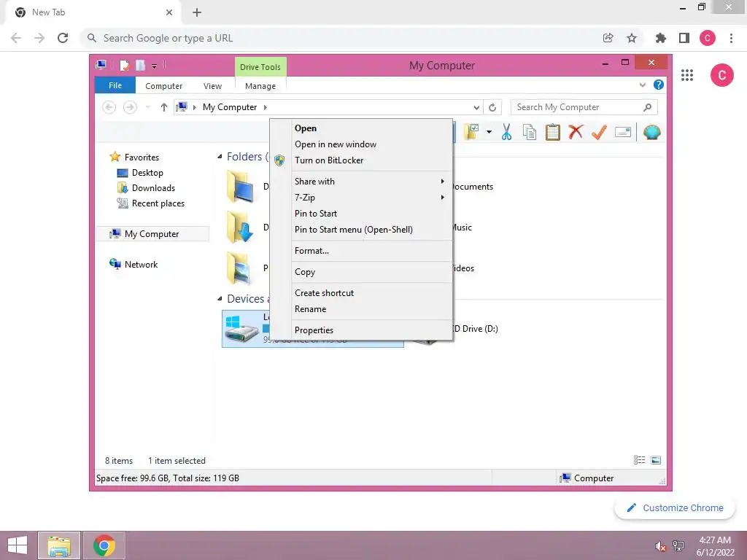This screenshot has width=747, height=560.
Task: Click the folder view options icon in toolbar
Action: pos(471,132)
